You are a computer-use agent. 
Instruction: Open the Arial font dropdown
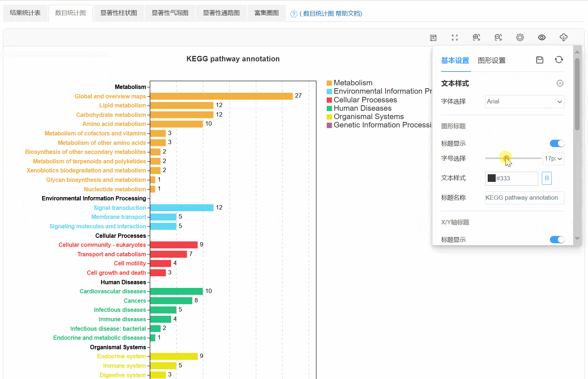click(x=524, y=102)
